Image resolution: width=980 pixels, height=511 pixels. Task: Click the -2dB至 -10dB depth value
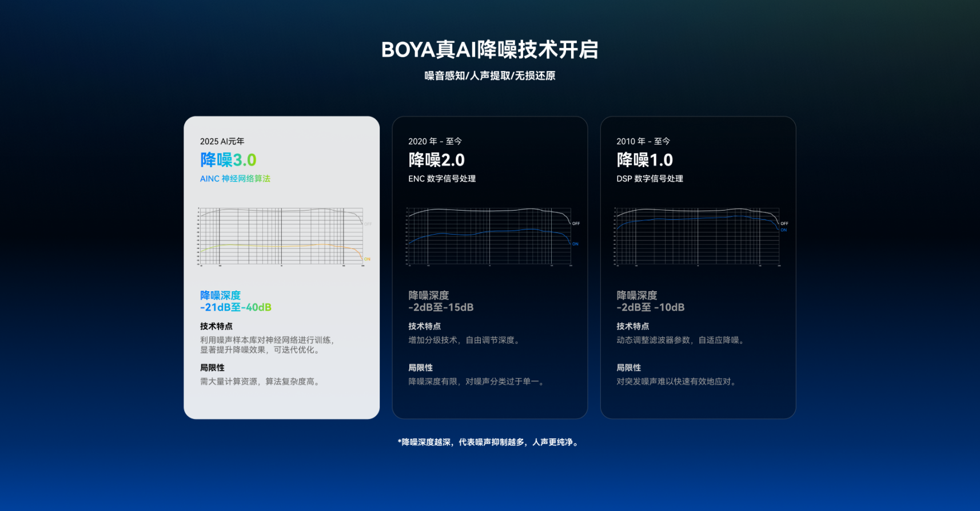650,307
